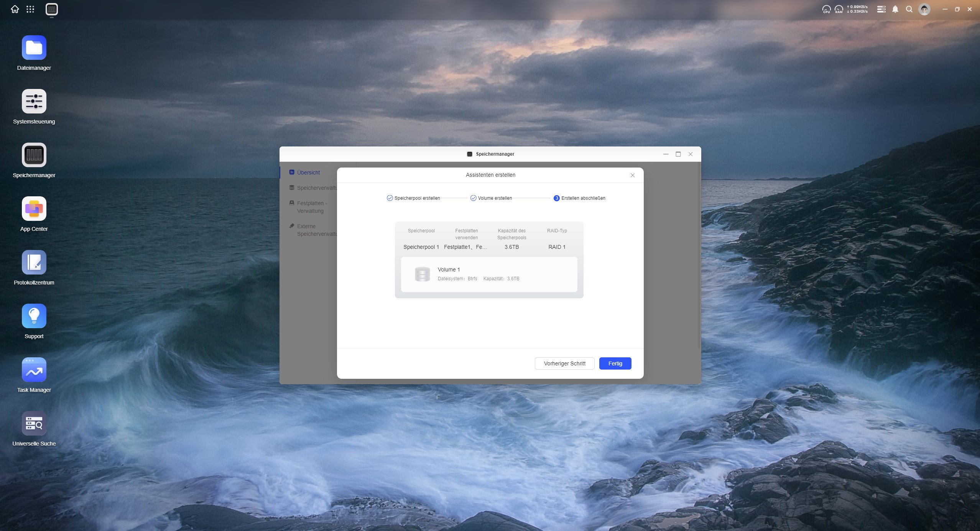The image size is (980, 531).
Task: Open the Support lightbulb icon
Action: click(34, 316)
